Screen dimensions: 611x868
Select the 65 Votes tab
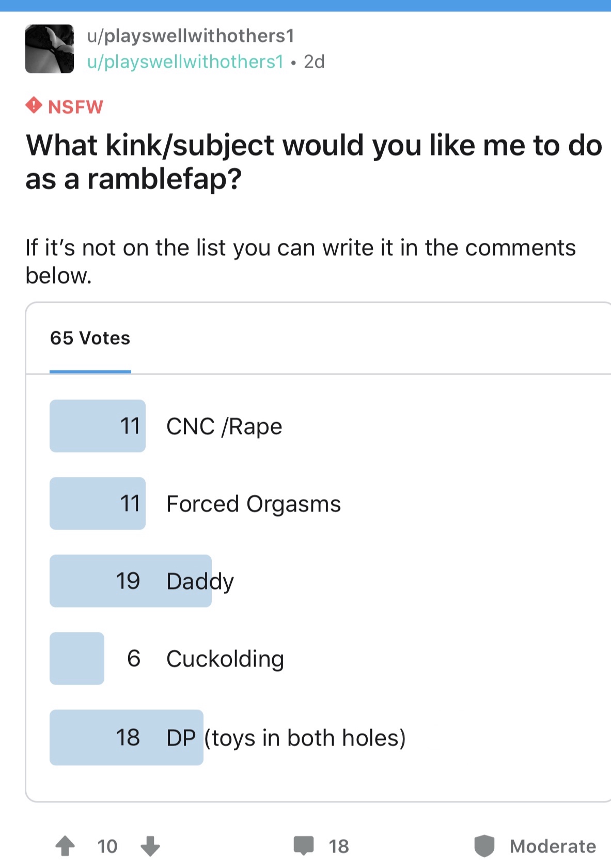tap(90, 338)
